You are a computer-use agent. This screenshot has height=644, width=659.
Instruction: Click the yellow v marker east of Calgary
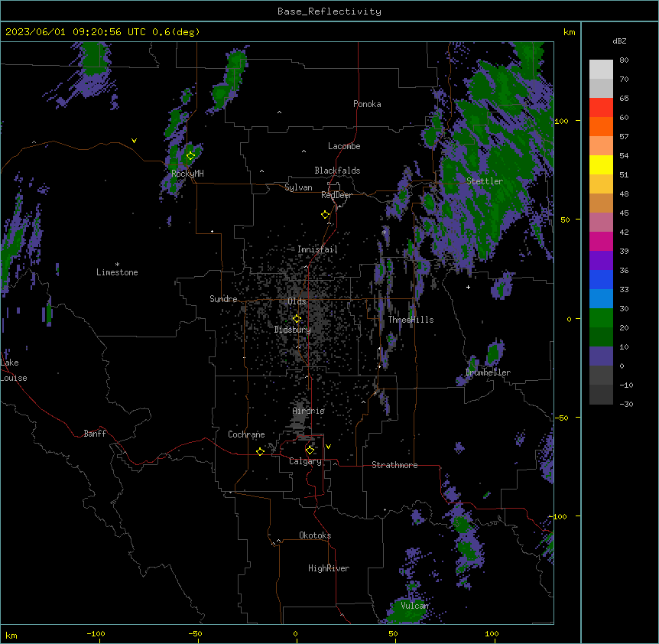tap(328, 447)
